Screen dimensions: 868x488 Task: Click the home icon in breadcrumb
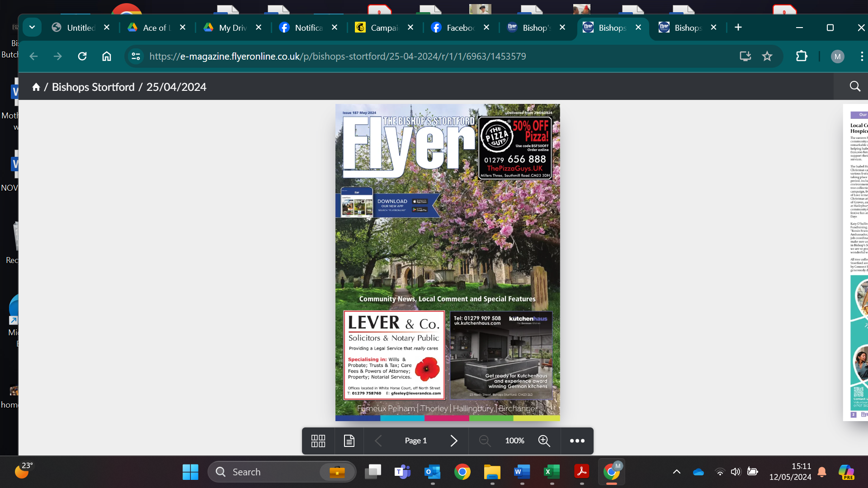(x=36, y=87)
